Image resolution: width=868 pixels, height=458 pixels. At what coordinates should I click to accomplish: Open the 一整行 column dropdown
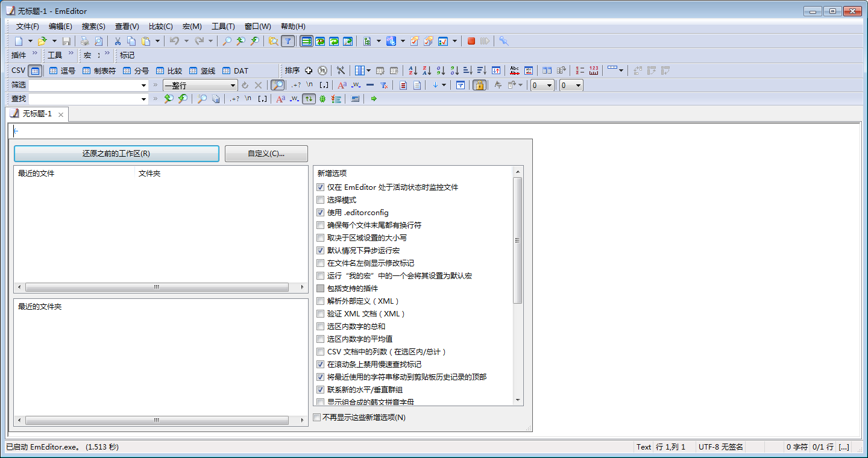pos(233,86)
